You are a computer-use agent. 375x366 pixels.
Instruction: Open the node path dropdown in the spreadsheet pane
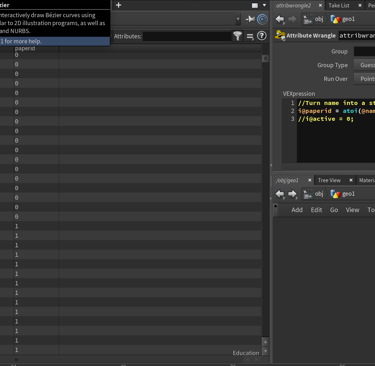click(238, 19)
